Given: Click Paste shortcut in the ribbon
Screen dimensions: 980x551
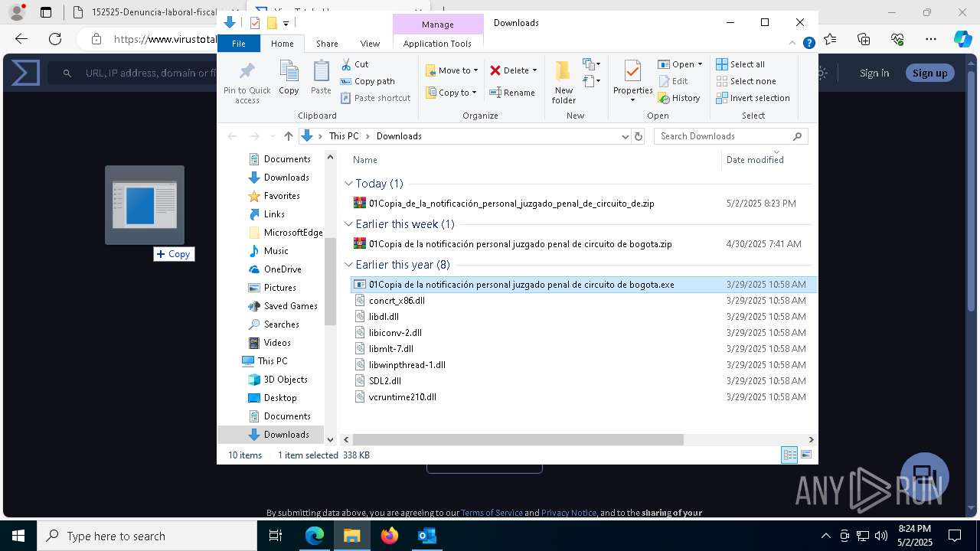Looking at the screenshot, I should pos(375,98).
